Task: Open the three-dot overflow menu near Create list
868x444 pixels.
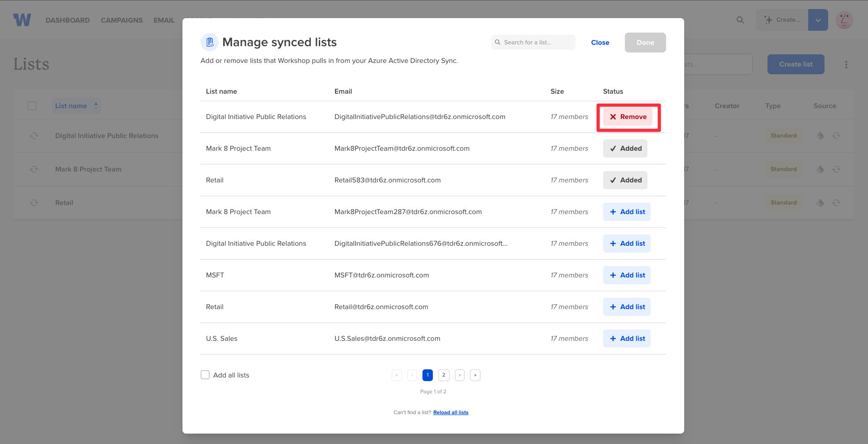Action: pyautogui.click(x=846, y=64)
